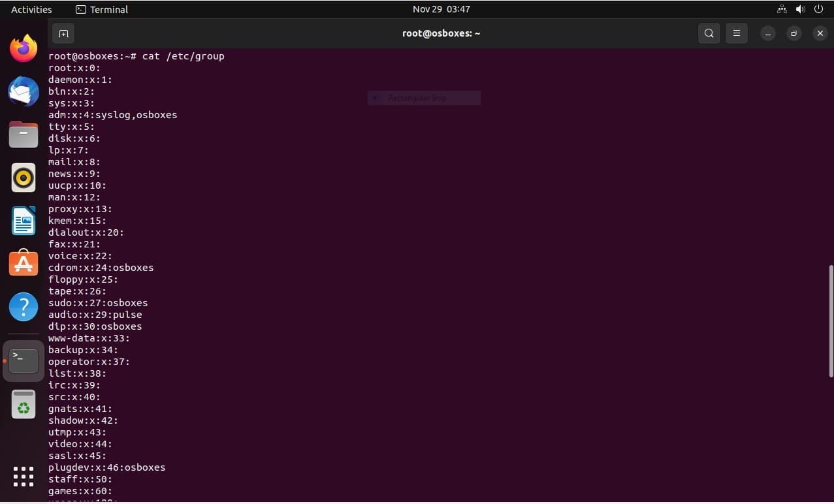Open the Help question-mark icon

pos(24,307)
